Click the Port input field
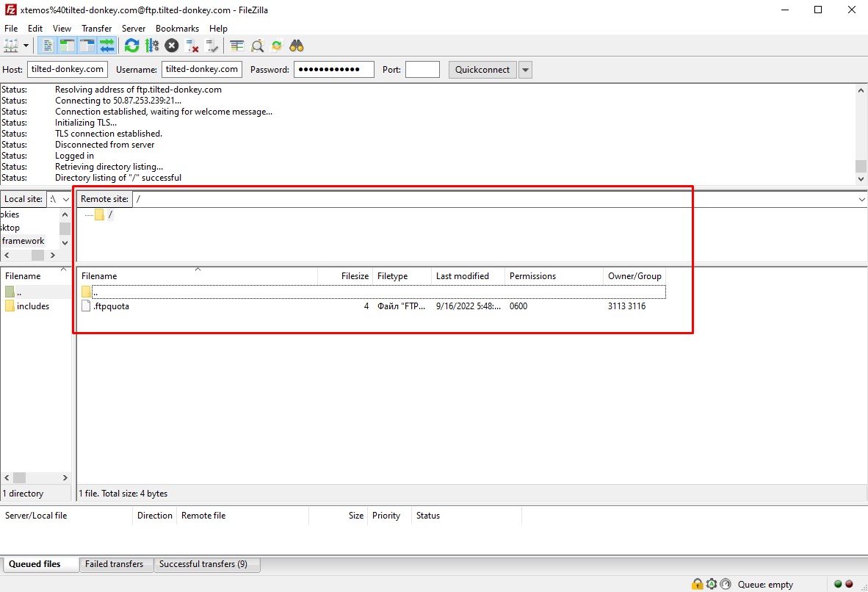 click(422, 69)
